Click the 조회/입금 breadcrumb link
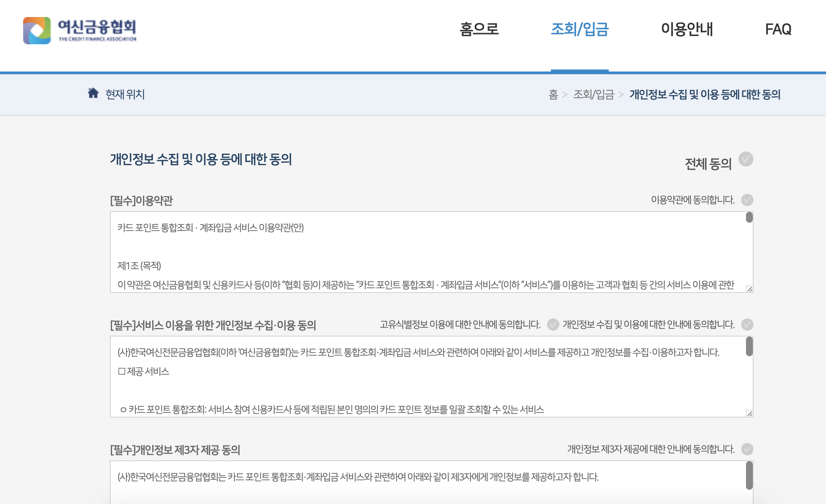826x504 pixels. point(593,94)
